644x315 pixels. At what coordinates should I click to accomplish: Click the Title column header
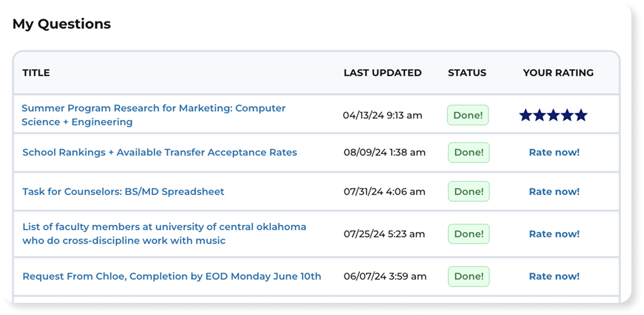36,73
